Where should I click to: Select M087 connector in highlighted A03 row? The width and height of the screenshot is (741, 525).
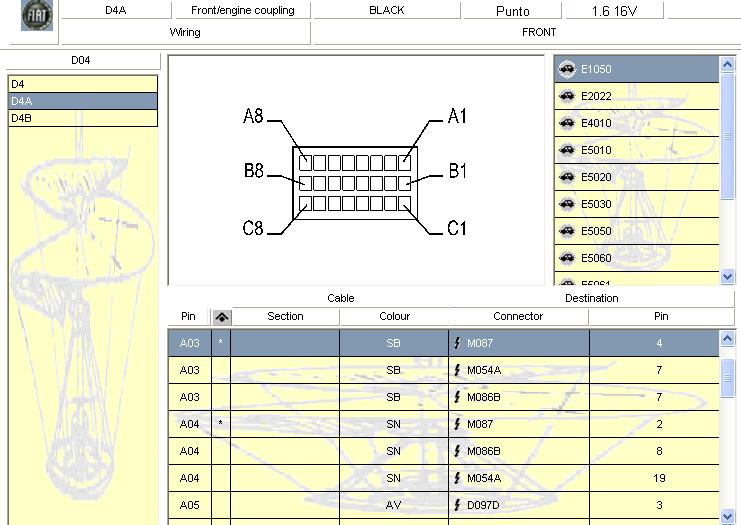(519, 343)
